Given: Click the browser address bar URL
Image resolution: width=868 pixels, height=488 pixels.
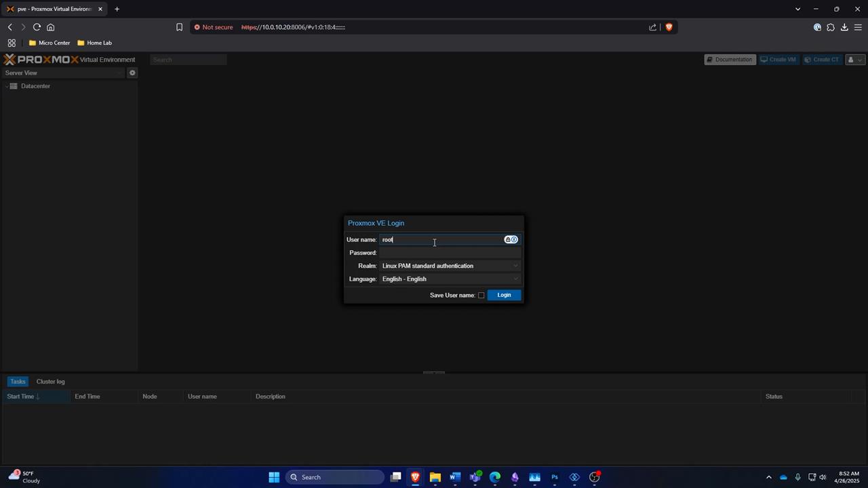Looking at the screenshot, I should point(294,27).
